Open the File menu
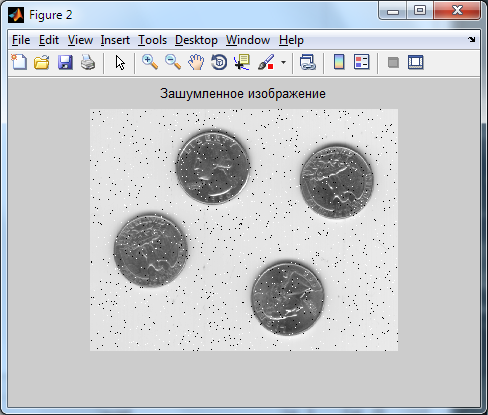The width and height of the screenshot is (488, 415). pos(21,40)
